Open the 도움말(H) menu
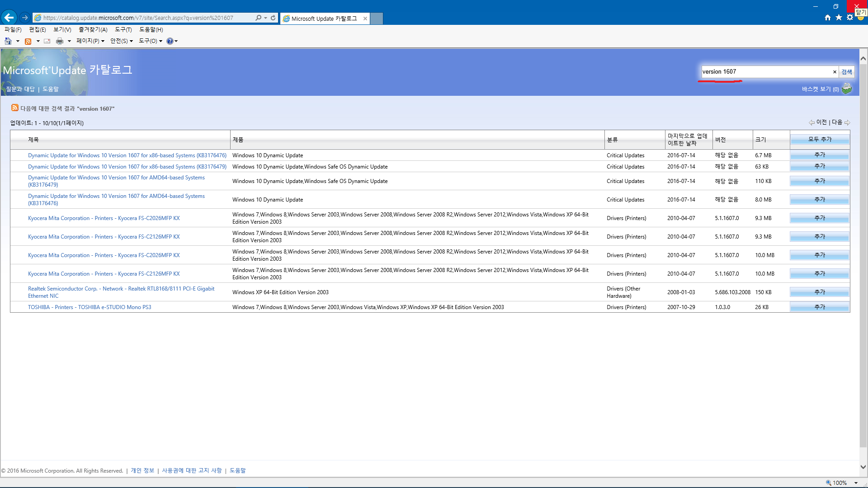 pos(151,30)
